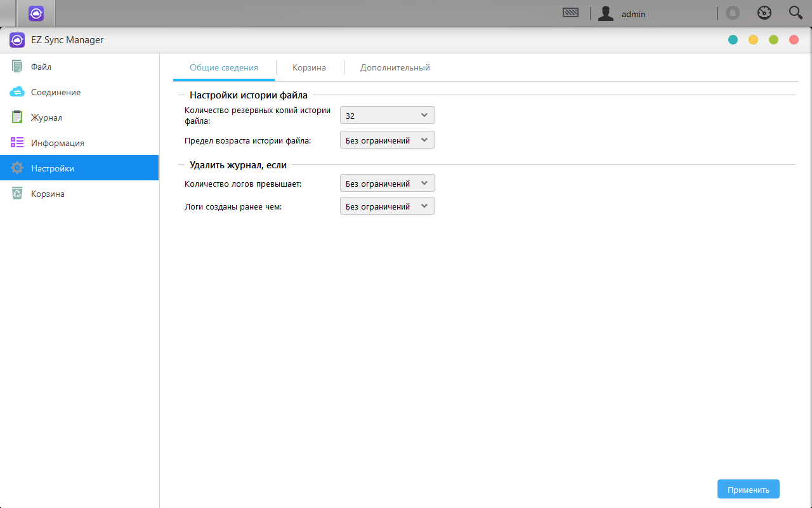The image size is (812, 508).
Task: Open Количество логов превышает dropdown
Action: coord(388,183)
